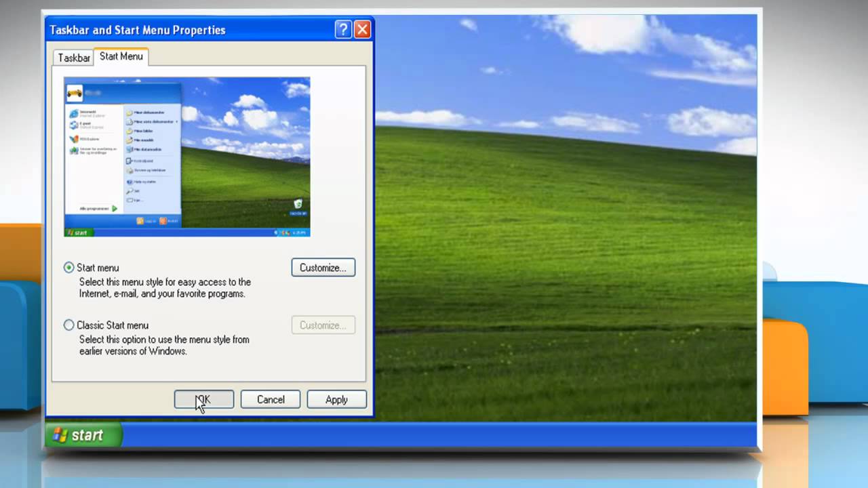Click the 'Select this option to use the menu style' description

164,346
